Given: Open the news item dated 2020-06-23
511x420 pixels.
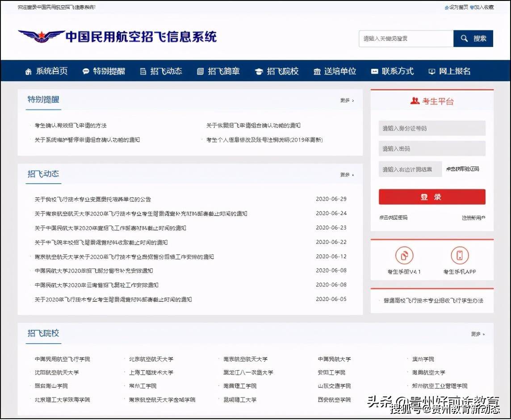Looking at the screenshot, I should [x=110, y=228].
